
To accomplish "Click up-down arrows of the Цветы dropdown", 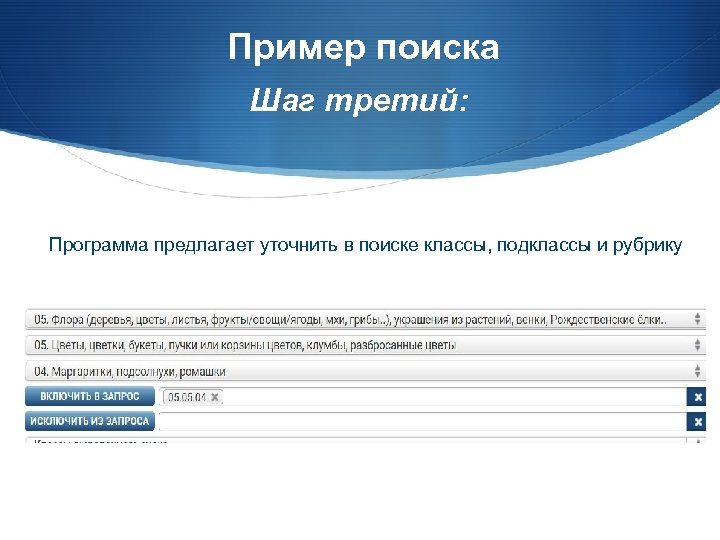I will (698, 345).
